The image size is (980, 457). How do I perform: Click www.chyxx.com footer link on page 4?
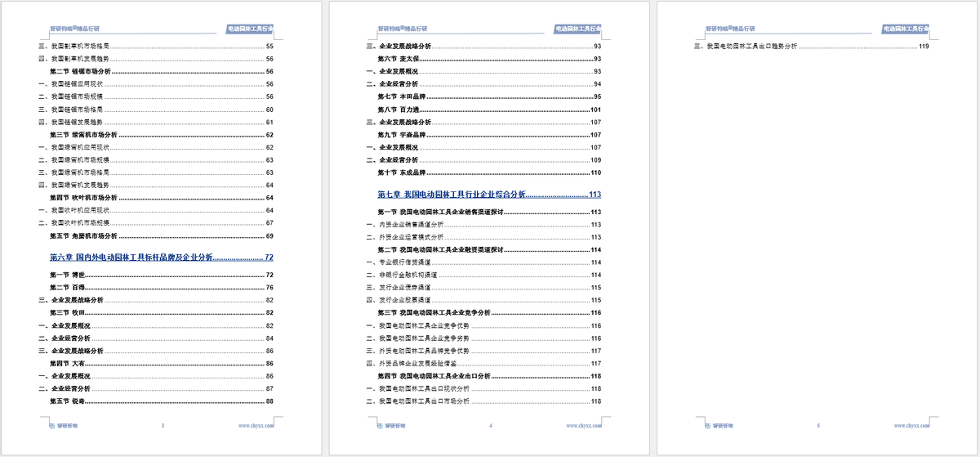[x=585, y=425]
